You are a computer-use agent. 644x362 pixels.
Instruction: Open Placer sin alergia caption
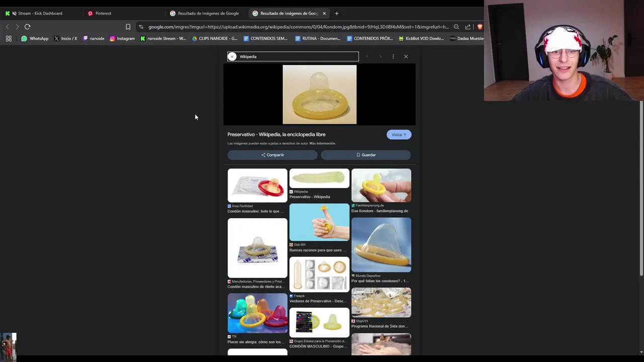click(256, 342)
